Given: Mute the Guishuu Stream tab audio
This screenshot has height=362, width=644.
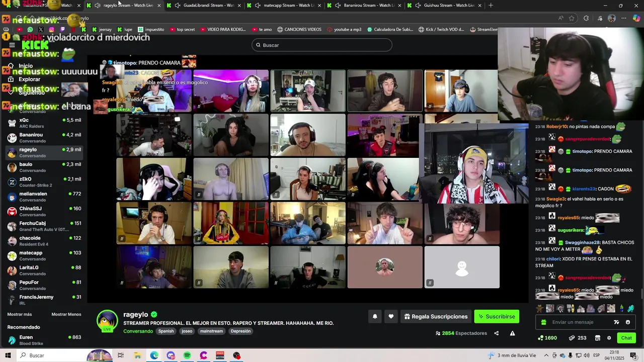Looking at the screenshot, I should [x=418, y=6].
